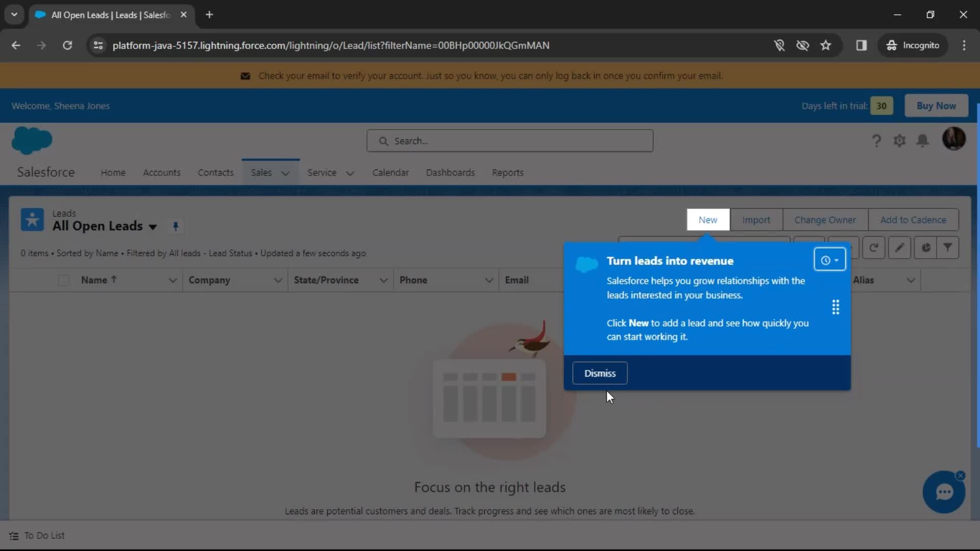The width and height of the screenshot is (980, 551).
Task: Close the chat bubble with small X
Action: coord(961,475)
